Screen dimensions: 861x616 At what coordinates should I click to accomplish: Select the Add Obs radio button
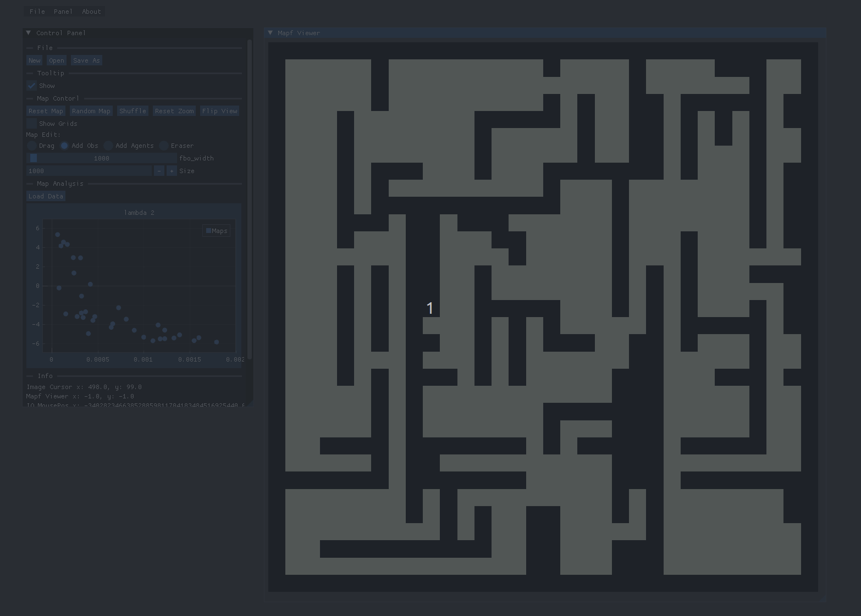pos(64,146)
